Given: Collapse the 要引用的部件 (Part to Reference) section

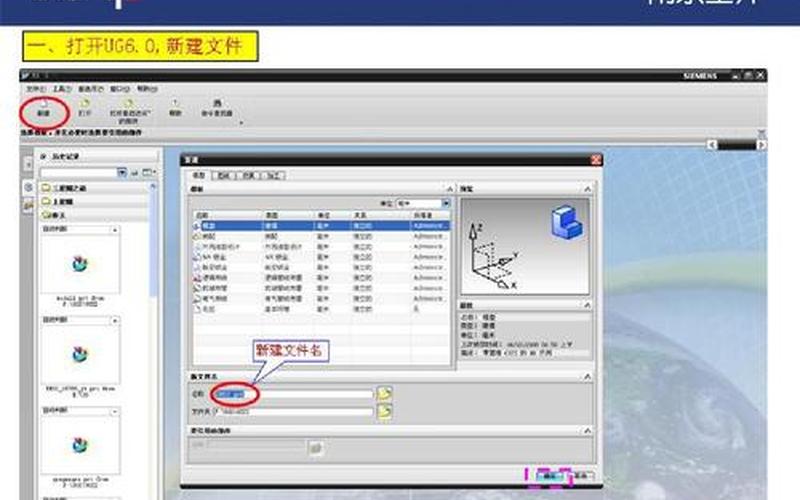Looking at the screenshot, I should point(587,431).
